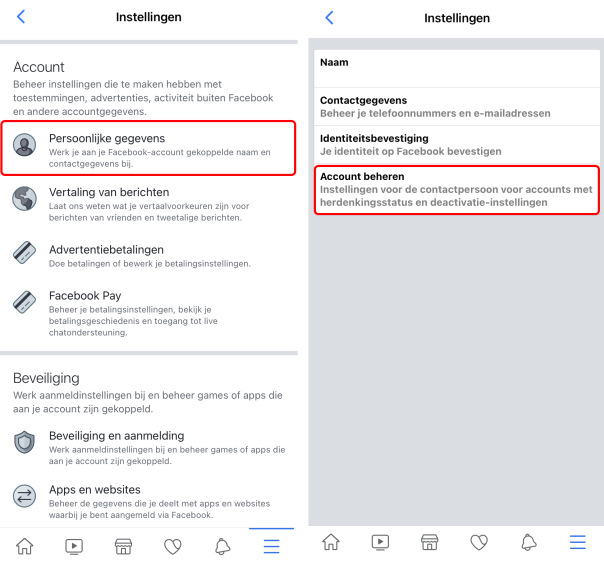Viewport: 604px width, 566px height.
Task: Open the hamburger menu tab in left bar
Action: (x=272, y=546)
